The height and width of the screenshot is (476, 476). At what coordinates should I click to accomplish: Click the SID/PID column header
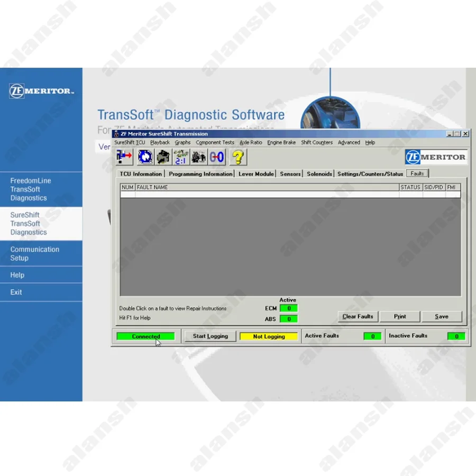434,187
